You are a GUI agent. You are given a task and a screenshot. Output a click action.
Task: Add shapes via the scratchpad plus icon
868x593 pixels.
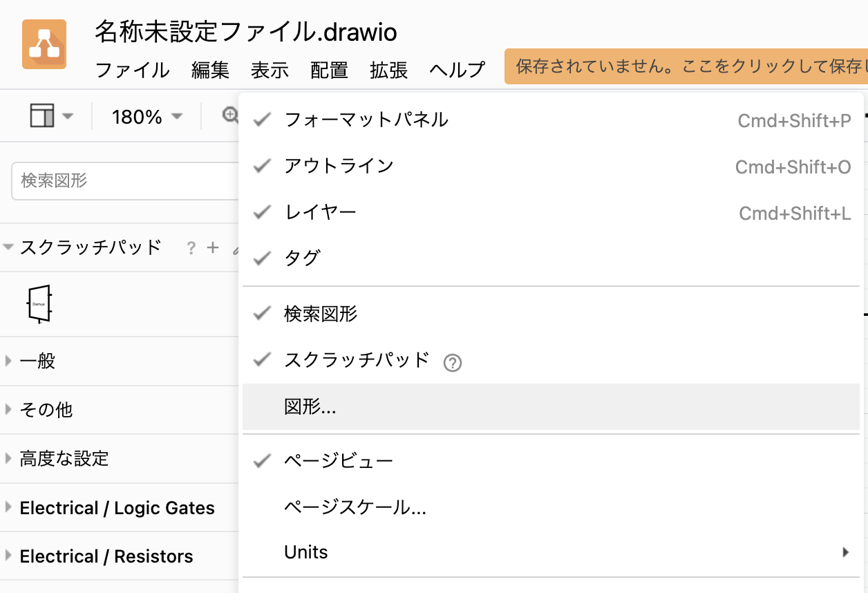211,247
